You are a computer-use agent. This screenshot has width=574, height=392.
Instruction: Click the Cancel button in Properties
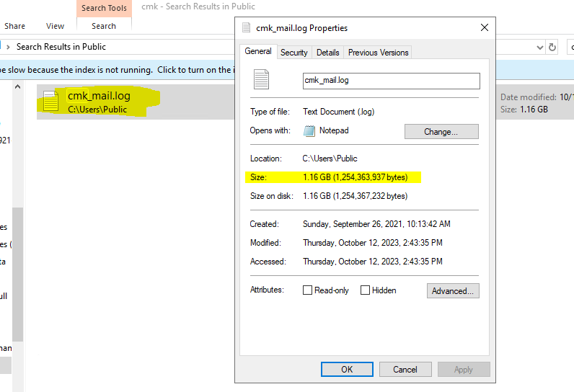405,370
